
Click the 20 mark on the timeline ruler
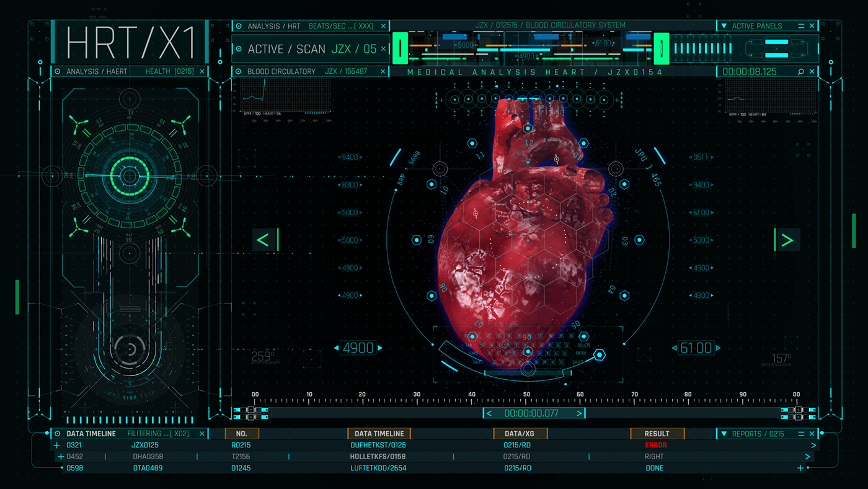(x=362, y=395)
